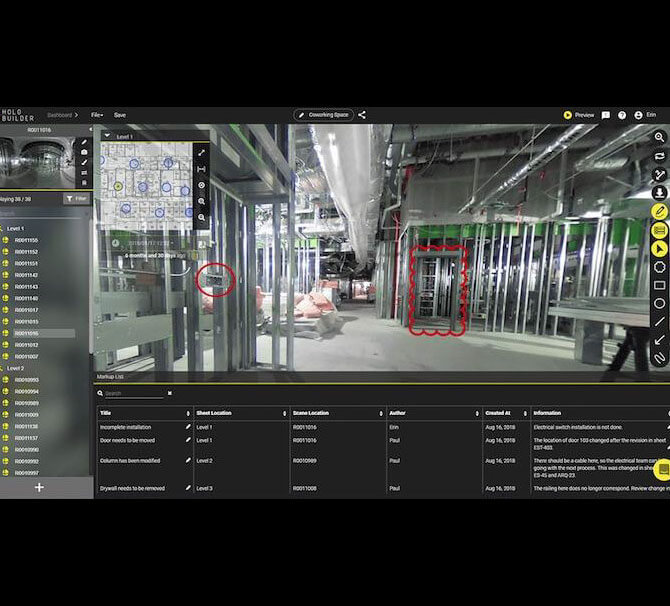Collapse the Level 1 sheet dropdown
Viewport: 670px width, 606px height.
click(108, 136)
